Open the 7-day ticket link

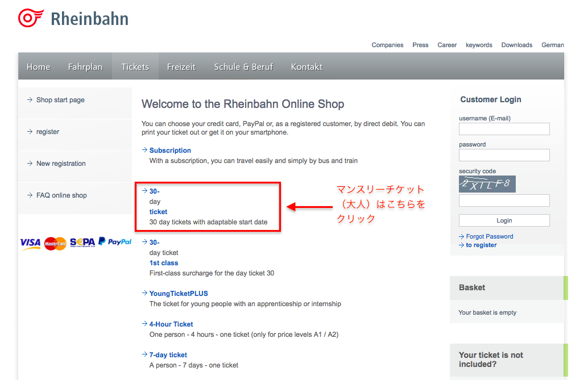[168, 355]
